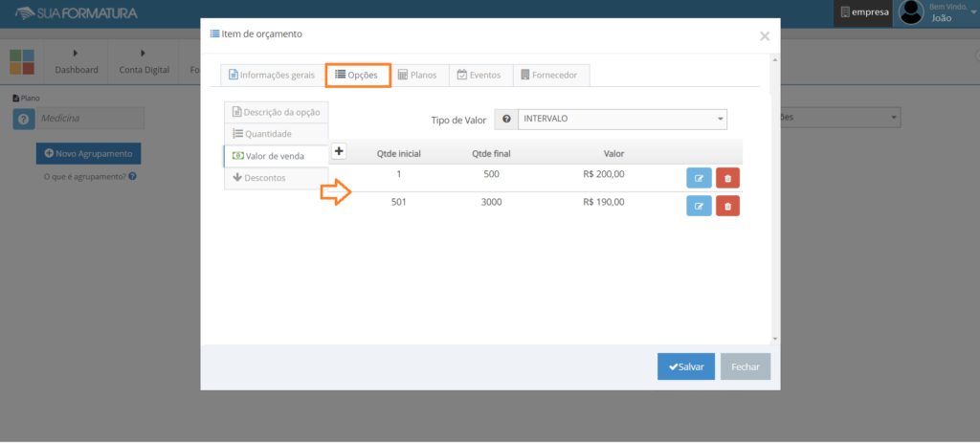Edit the 501 to 3000 quantity row
980x443 pixels.
(x=699, y=206)
